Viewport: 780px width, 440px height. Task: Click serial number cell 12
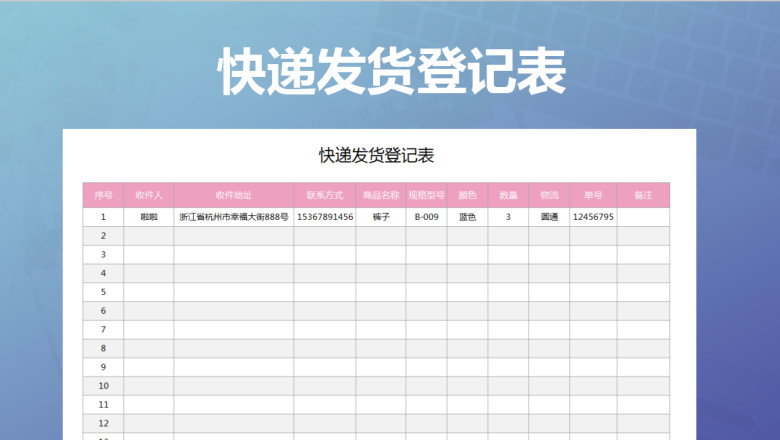pyautogui.click(x=103, y=424)
